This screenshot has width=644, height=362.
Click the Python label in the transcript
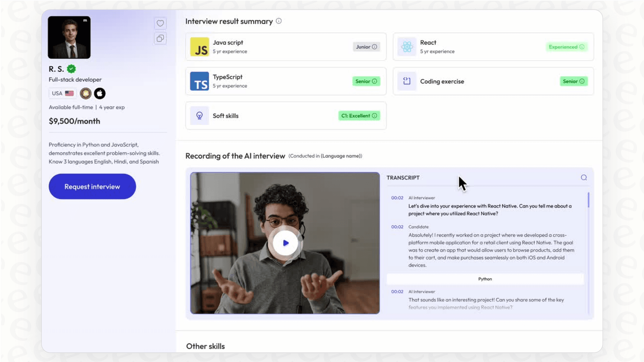pos(485,279)
